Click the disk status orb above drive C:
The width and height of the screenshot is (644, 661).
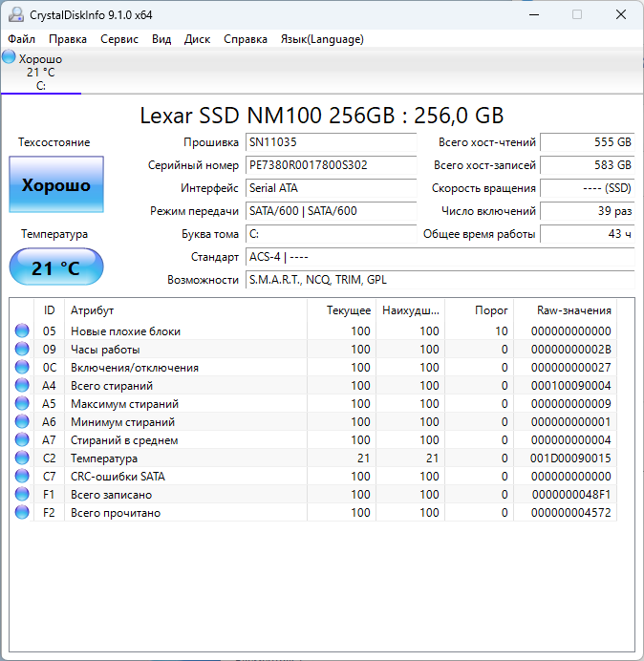[10, 57]
